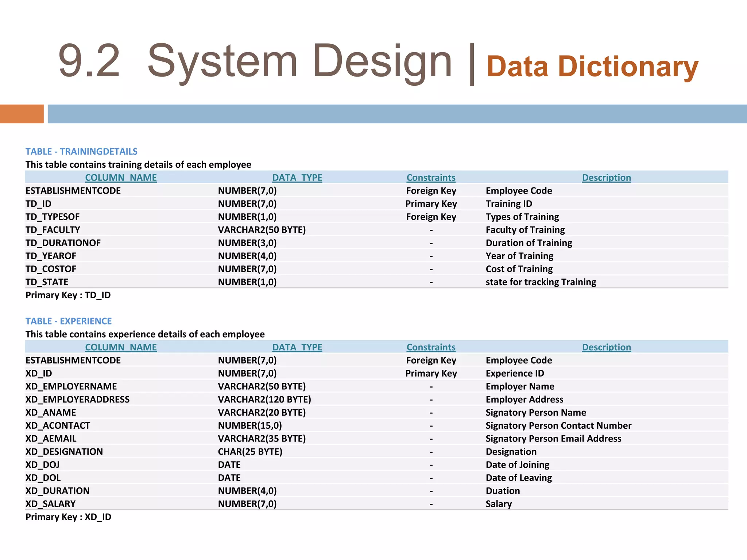Click 'Salary' description cell

[499, 504]
